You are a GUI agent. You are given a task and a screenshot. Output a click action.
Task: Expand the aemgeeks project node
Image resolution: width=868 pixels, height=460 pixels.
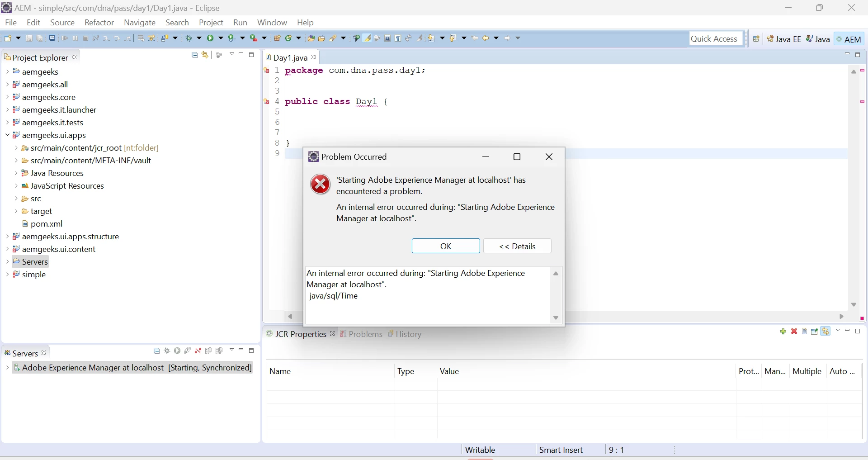[7, 71]
